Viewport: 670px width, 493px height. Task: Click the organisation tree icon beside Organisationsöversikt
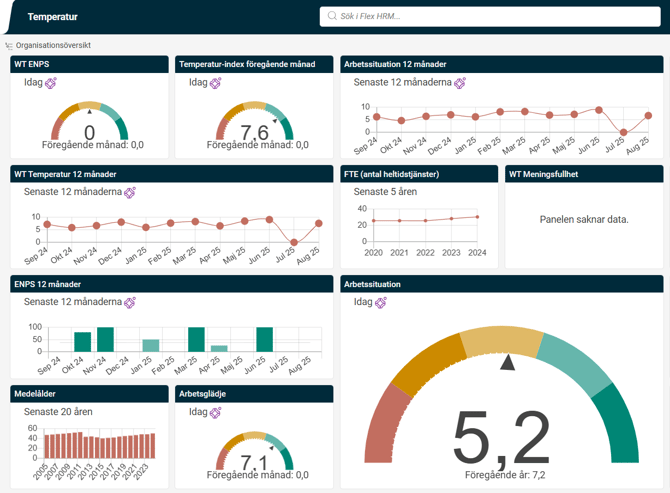click(9, 45)
